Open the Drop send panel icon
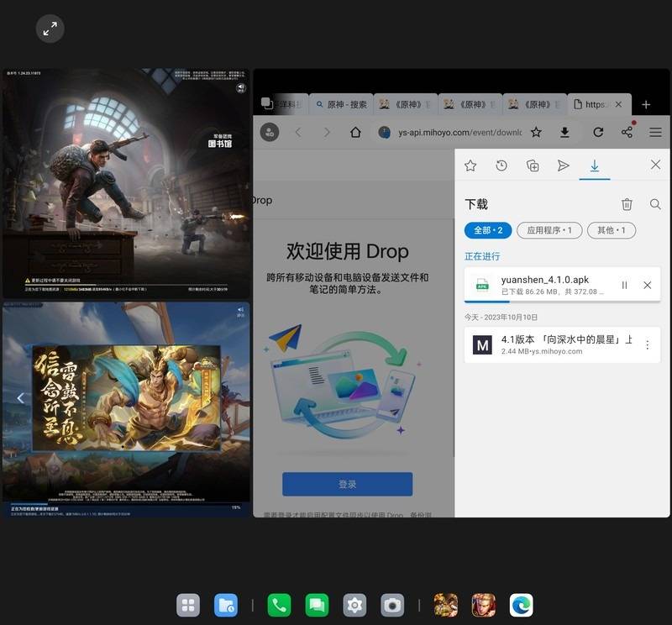 coord(564,165)
